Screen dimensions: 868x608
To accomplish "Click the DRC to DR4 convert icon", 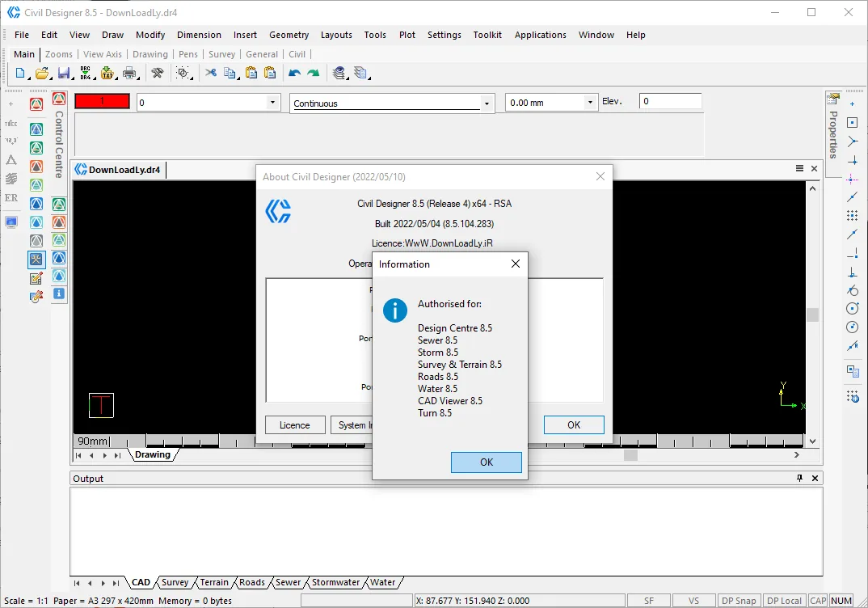I will [85, 73].
